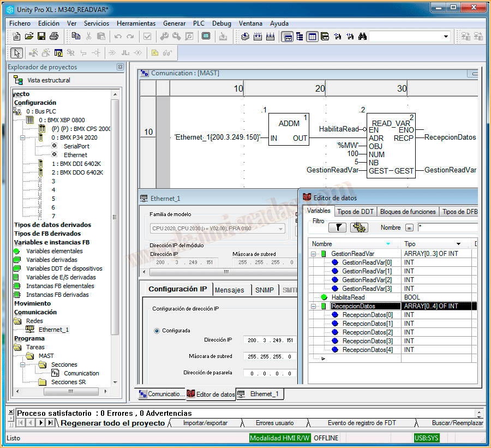Viewport: 491px width, 448px height.
Task: Click the New document toolbar icon
Action: [x=16, y=37]
